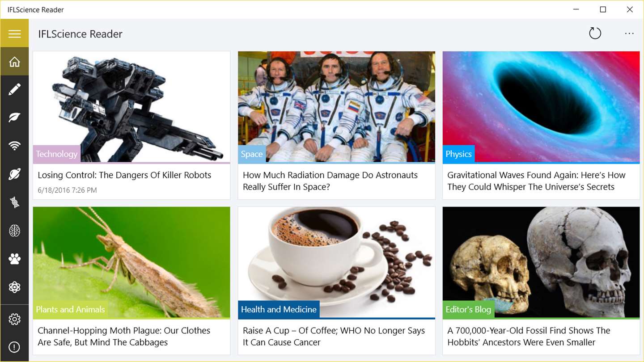Open the DNA Health sidebar icon

(x=14, y=202)
